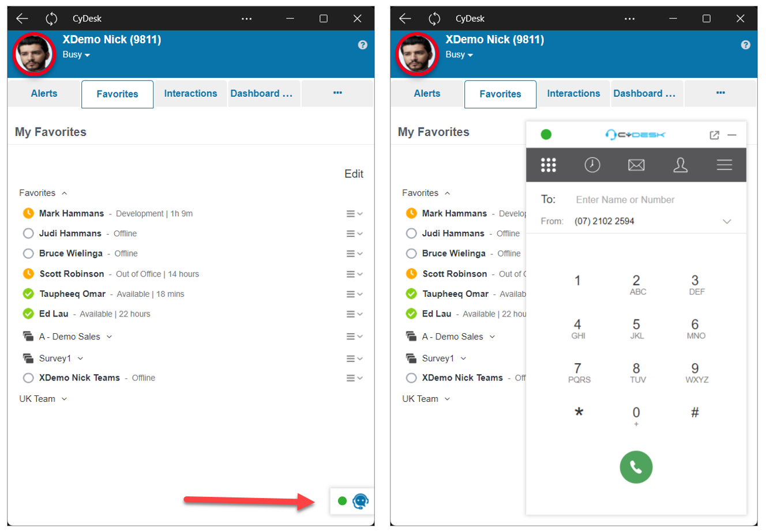Switch to Alerts tab in right window
The width and height of the screenshot is (766, 532).
[x=427, y=93]
